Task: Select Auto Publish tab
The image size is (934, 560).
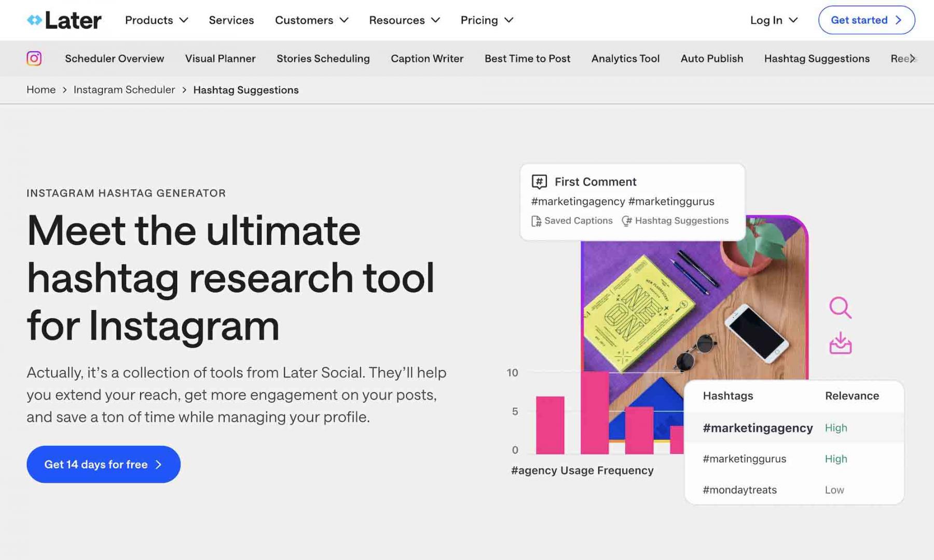Action: (712, 59)
